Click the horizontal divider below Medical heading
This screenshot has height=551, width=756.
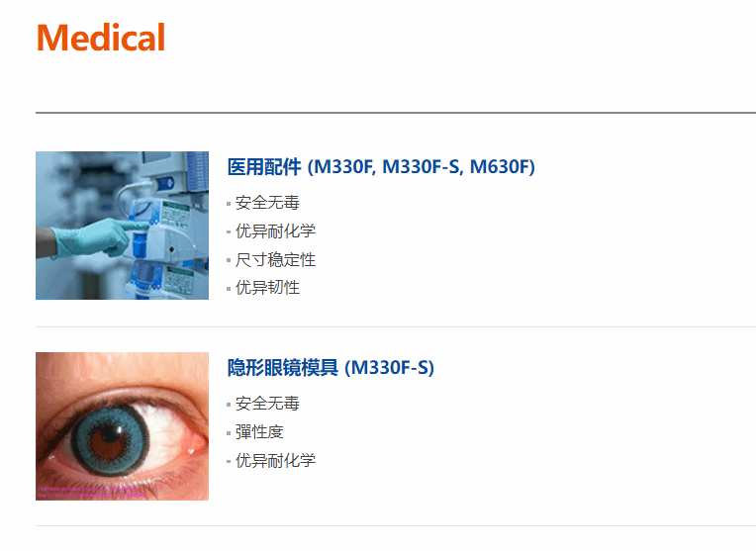396,113
